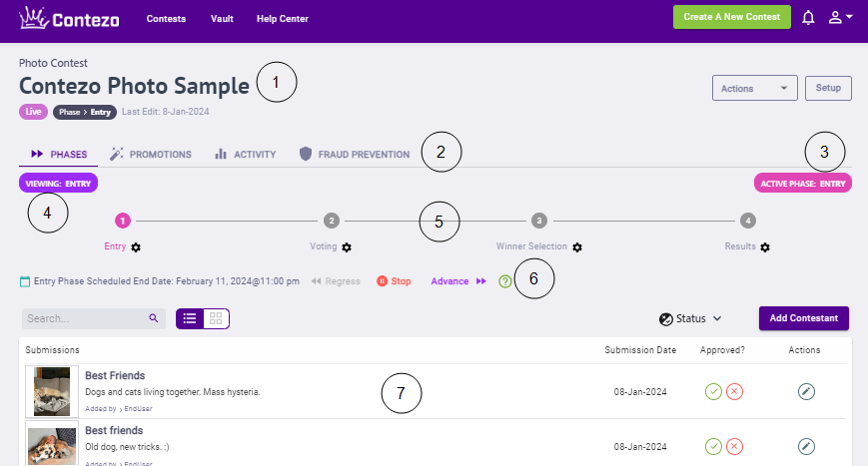Viewport: 868px width, 466px height.
Task: Expand the Actions dropdown
Action: (x=754, y=89)
